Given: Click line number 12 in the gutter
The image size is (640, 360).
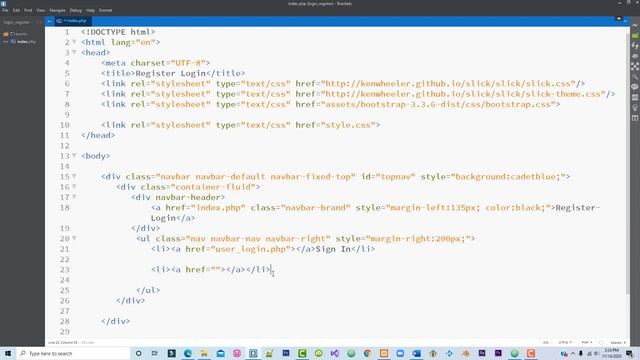Looking at the screenshot, I should pyautogui.click(x=64, y=146).
